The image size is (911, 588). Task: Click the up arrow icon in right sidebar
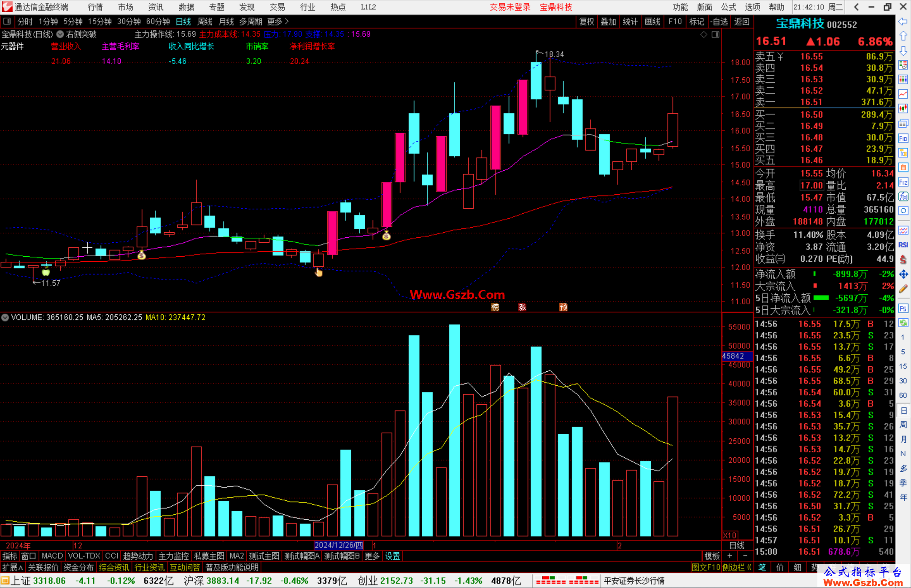[903, 36]
